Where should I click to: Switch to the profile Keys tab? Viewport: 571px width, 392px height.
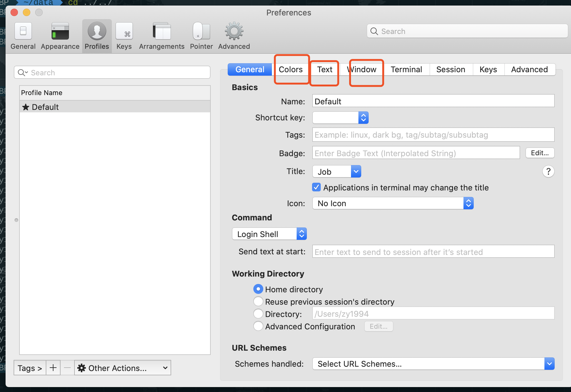pos(488,69)
